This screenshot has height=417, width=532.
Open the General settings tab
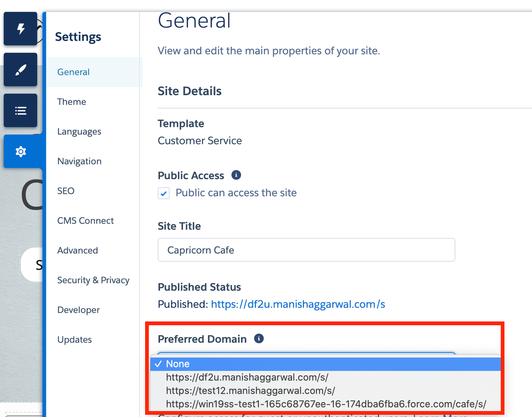point(94,72)
